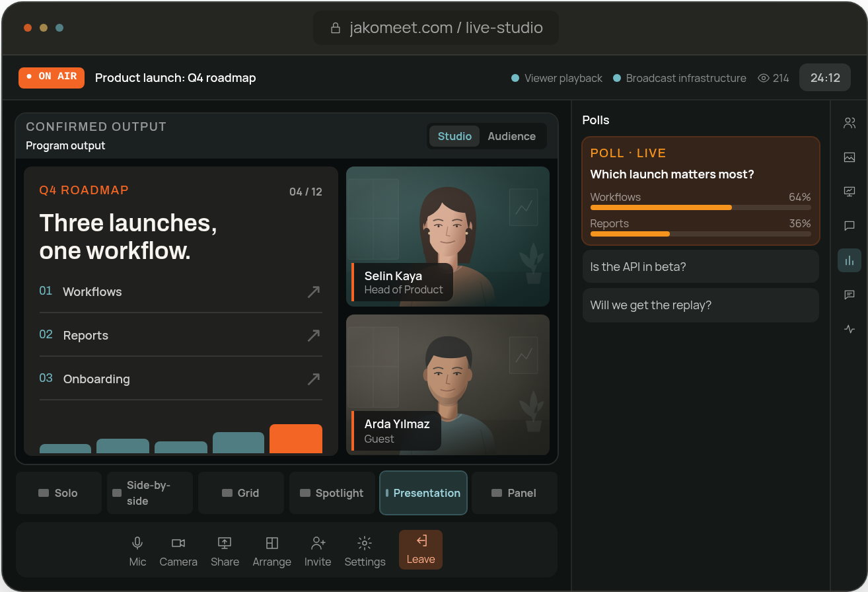The image size is (868, 592).
Task: Open the "Will we get the replay?" question
Action: coord(701,305)
